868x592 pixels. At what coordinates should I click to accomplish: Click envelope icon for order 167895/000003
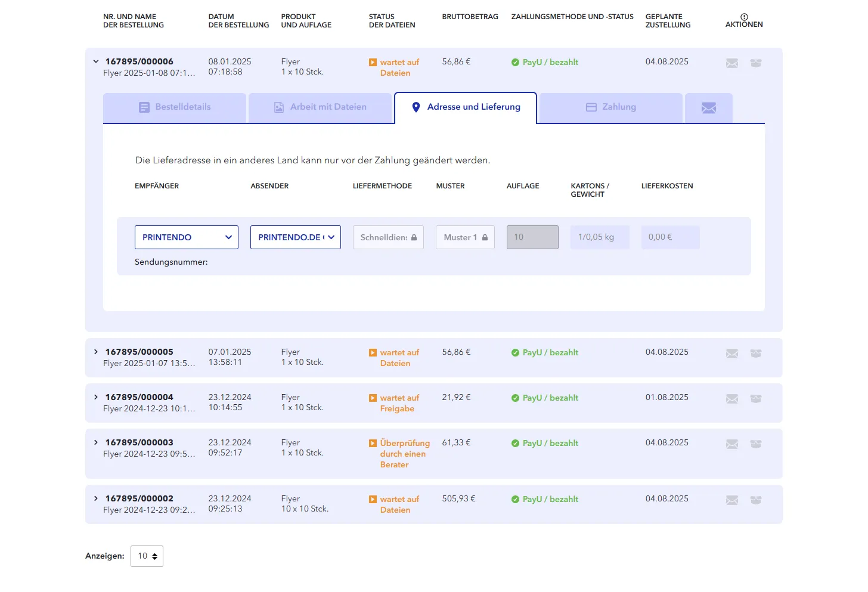point(732,444)
